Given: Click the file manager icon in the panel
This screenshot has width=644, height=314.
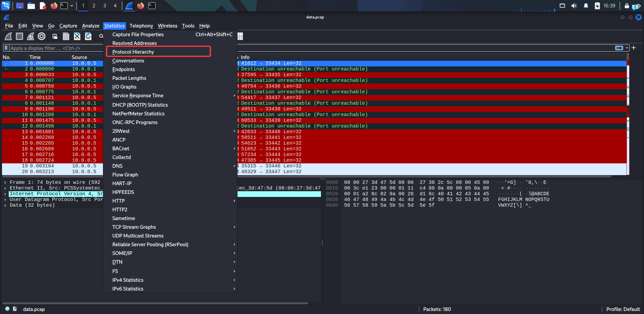Looking at the screenshot, I should click(31, 6).
